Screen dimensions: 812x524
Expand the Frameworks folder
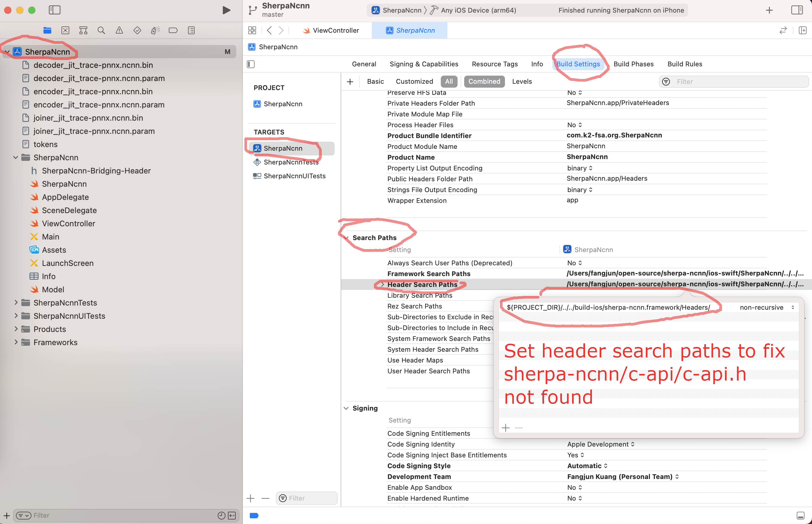click(16, 342)
